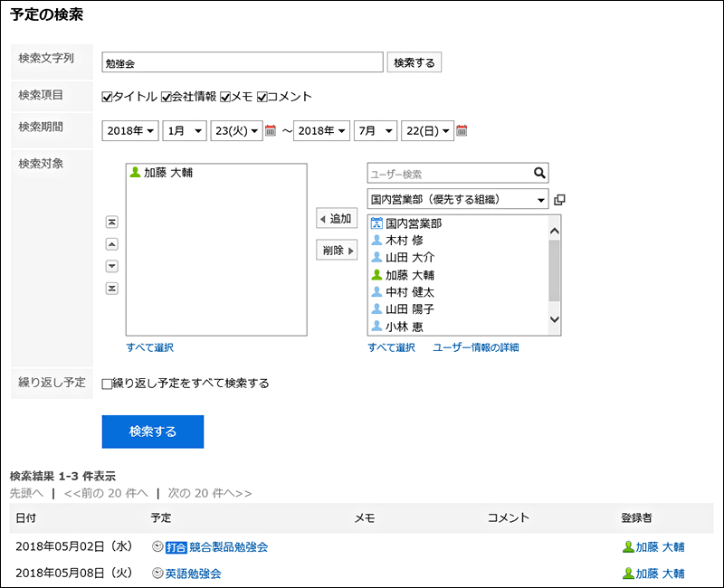Click the user list scrollbar thumb
This screenshot has height=588, width=724.
click(x=554, y=270)
